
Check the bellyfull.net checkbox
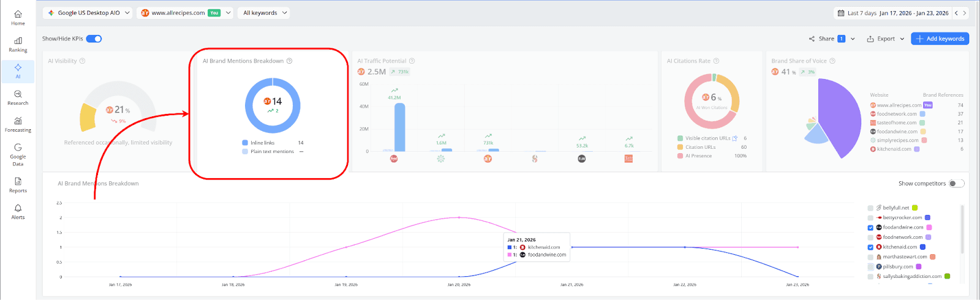pyautogui.click(x=870, y=208)
